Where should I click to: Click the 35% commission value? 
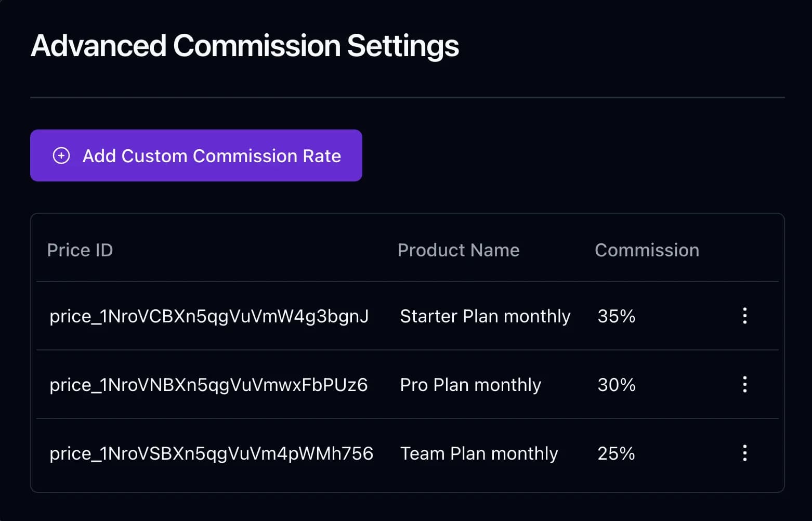tap(616, 316)
